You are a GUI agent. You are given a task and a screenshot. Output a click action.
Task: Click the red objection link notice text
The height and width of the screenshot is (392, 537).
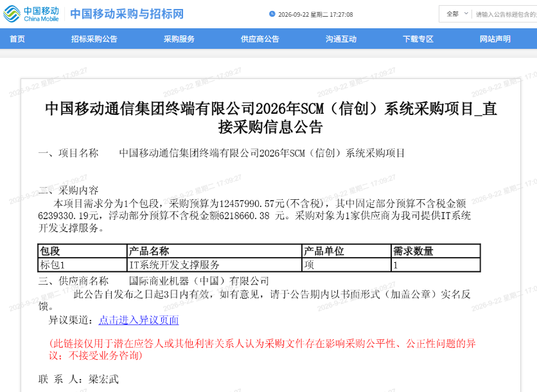(262, 349)
